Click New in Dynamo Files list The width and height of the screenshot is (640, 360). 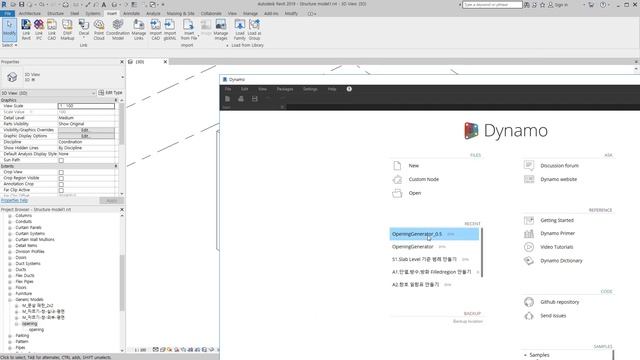point(413,166)
